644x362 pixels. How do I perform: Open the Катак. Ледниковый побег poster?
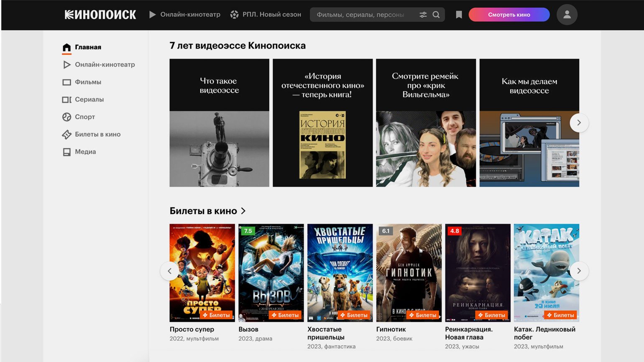[547, 273]
